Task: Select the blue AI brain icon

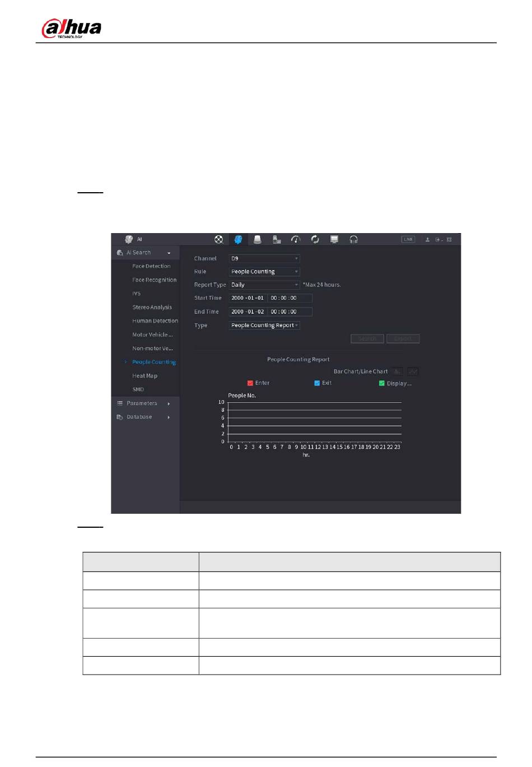Action: [238, 240]
